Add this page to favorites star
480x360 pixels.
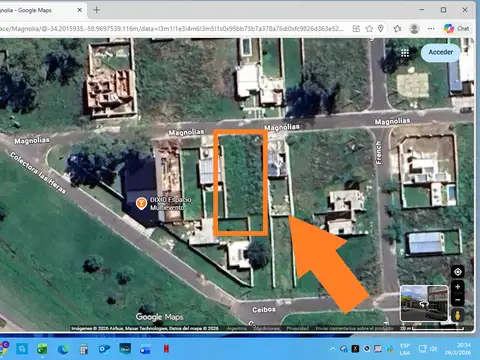tap(369, 29)
